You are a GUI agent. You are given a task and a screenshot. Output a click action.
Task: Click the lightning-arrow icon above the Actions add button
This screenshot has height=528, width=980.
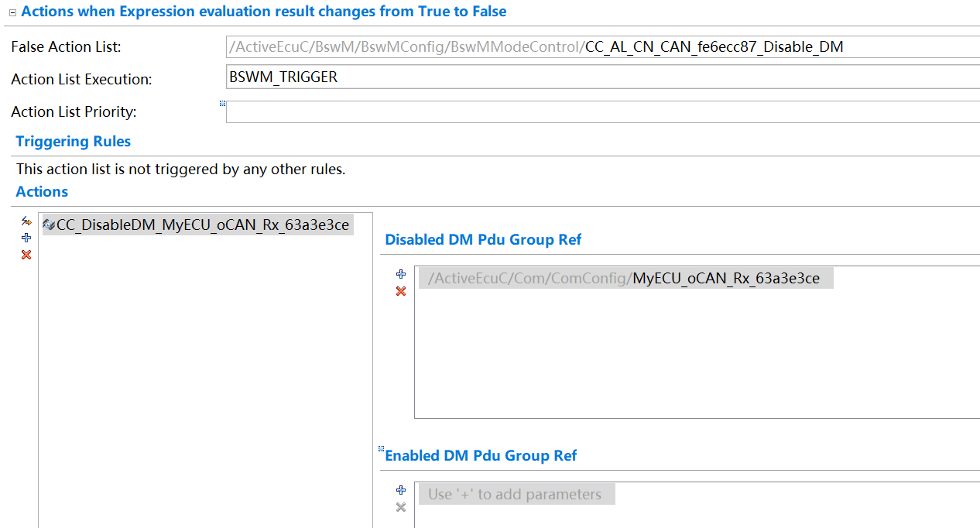[26, 221]
